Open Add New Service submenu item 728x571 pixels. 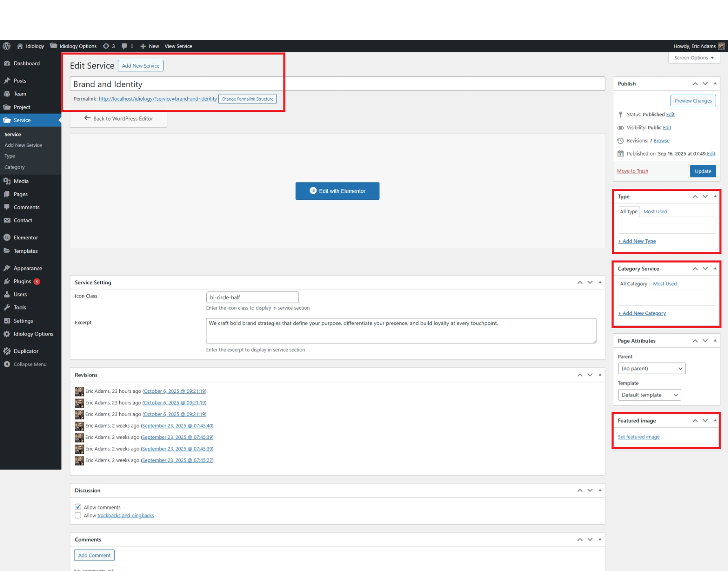(23, 145)
